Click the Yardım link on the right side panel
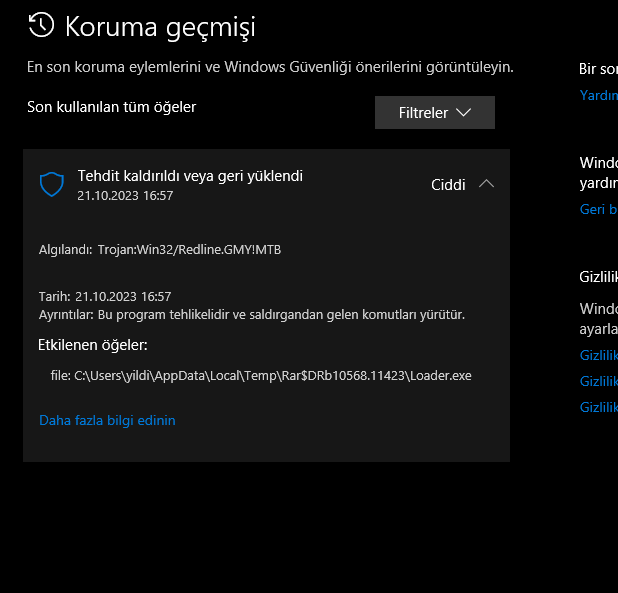The height and width of the screenshot is (593, 618). pyautogui.click(x=599, y=95)
